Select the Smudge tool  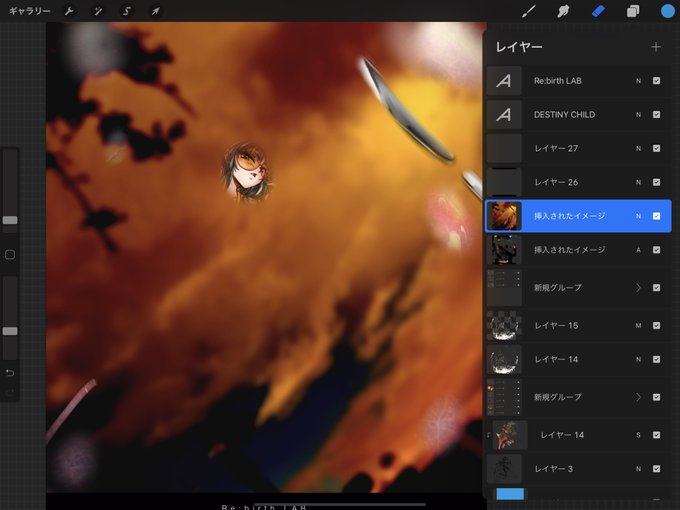(x=563, y=11)
